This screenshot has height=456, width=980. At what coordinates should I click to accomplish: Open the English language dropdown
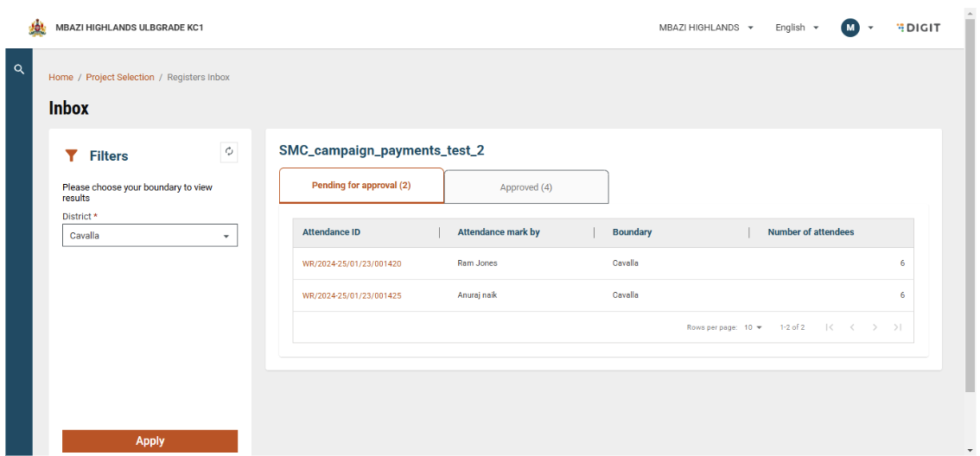coord(797,28)
